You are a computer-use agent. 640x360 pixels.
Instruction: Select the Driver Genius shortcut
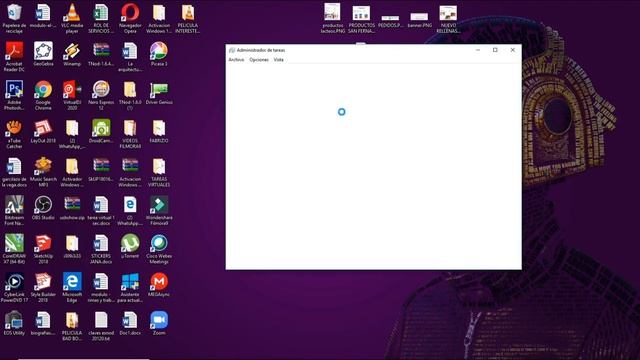(159, 93)
